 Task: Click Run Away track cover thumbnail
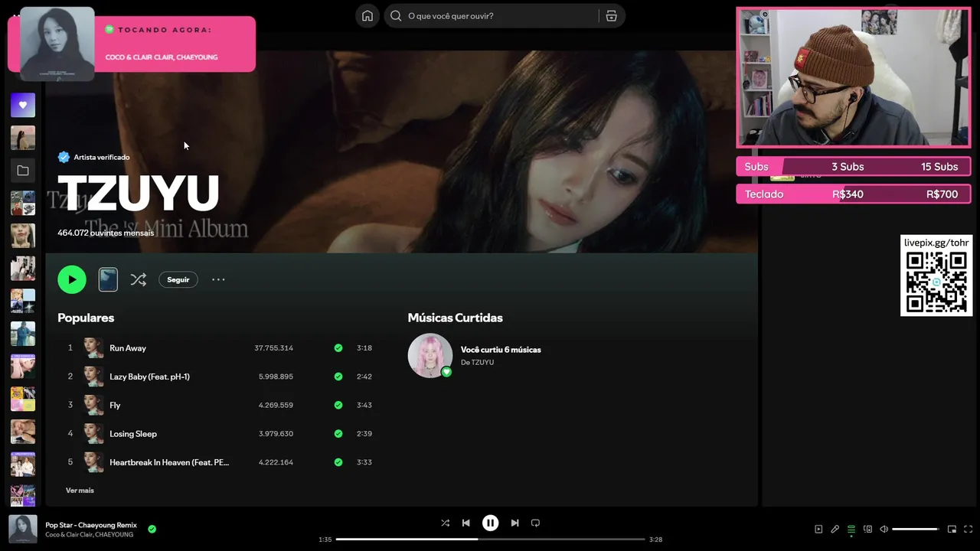pyautogui.click(x=93, y=348)
